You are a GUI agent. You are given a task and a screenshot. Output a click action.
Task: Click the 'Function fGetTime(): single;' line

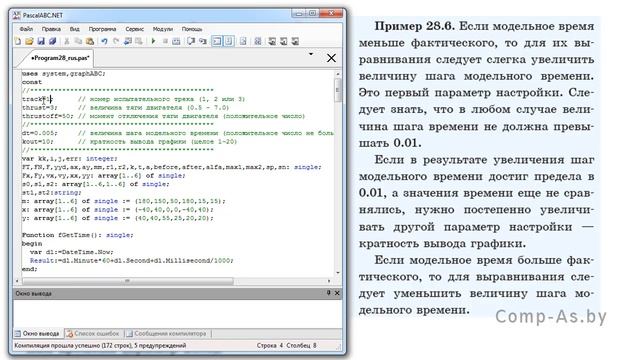pyautogui.click(x=78, y=235)
